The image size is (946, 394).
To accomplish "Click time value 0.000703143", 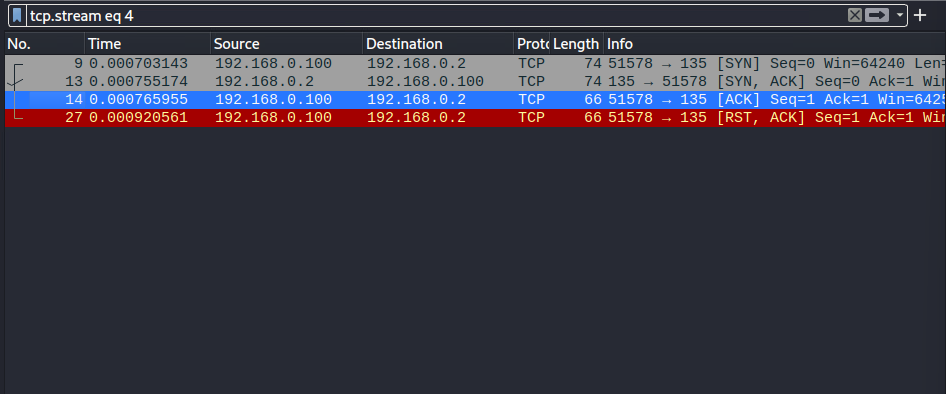I will (139, 64).
